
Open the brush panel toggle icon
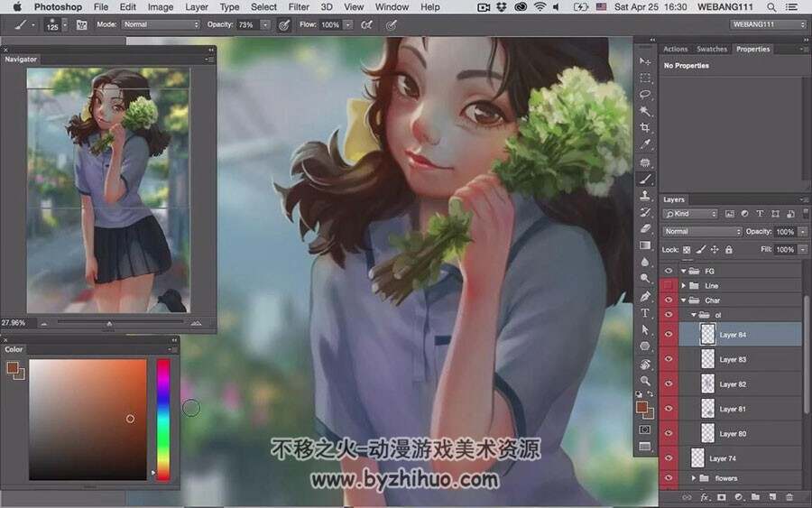(x=81, y=24)
